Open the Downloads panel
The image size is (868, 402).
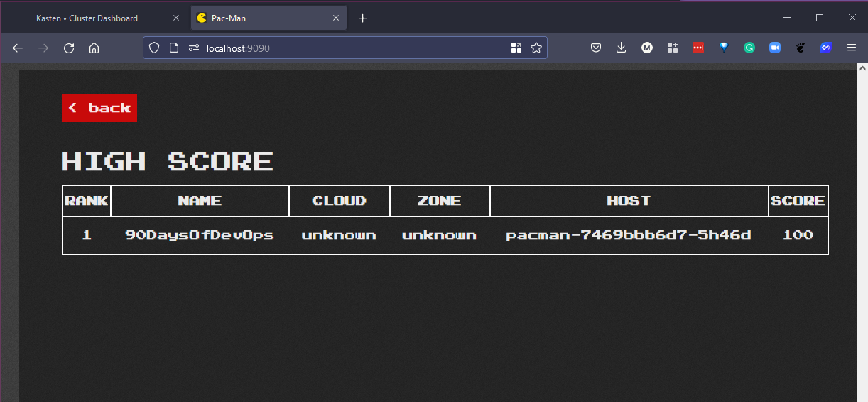tap(621, 48)
